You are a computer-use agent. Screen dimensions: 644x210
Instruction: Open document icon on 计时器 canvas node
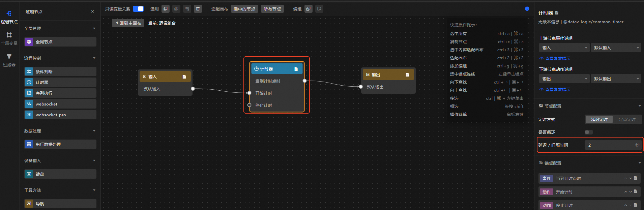click(296, 69)
